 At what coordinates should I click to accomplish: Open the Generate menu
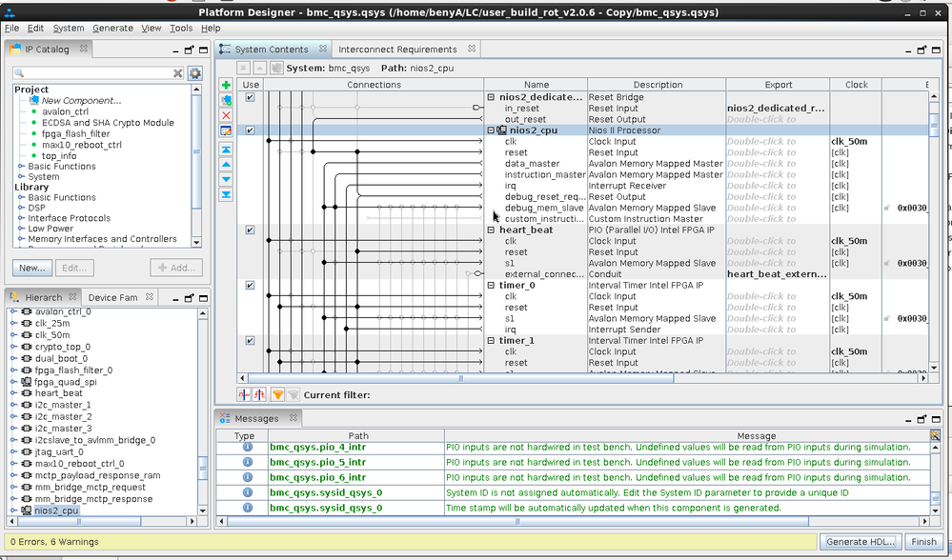tap(112, 29)
